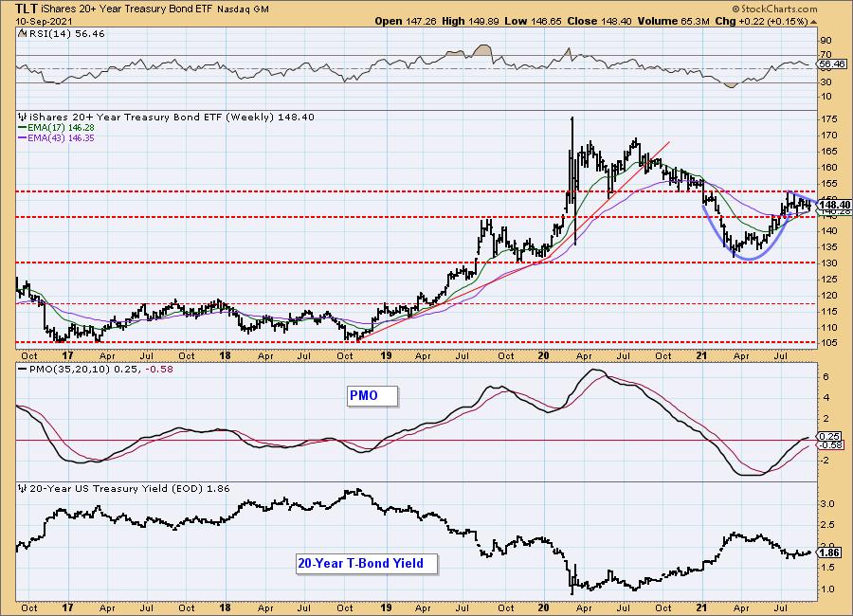
Task: Click the purple EMA(43) legend line
Action: [23, 138]
